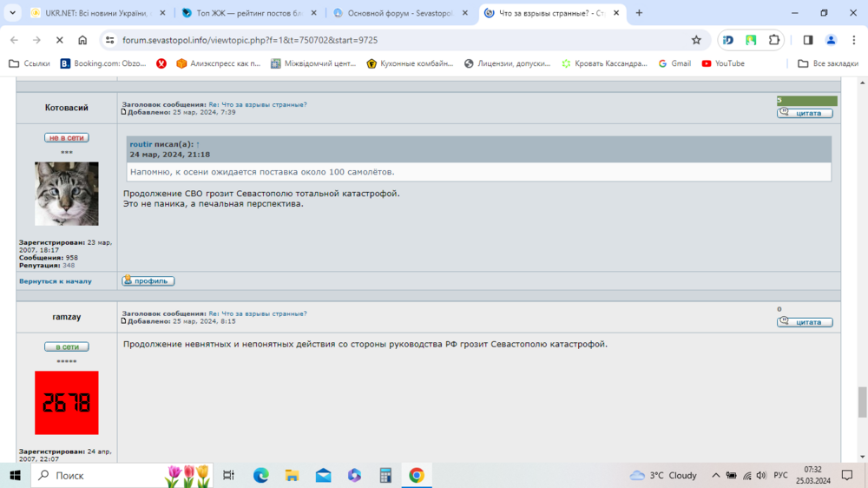Screen dimensions: 868x488
Task: View site information icon in address bar
Action: (x=109, y=40)
